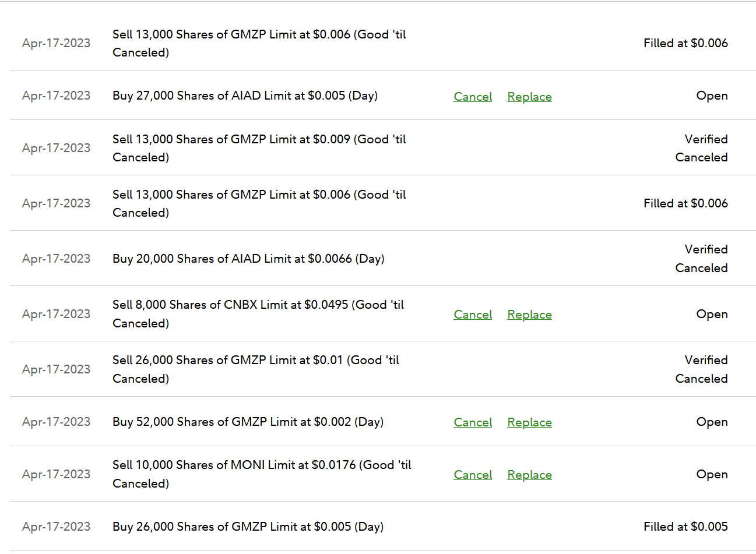Cancel the 52,000 GMZP buy order
This screenshot has width=756, height=554.
(x=473, y=422)
